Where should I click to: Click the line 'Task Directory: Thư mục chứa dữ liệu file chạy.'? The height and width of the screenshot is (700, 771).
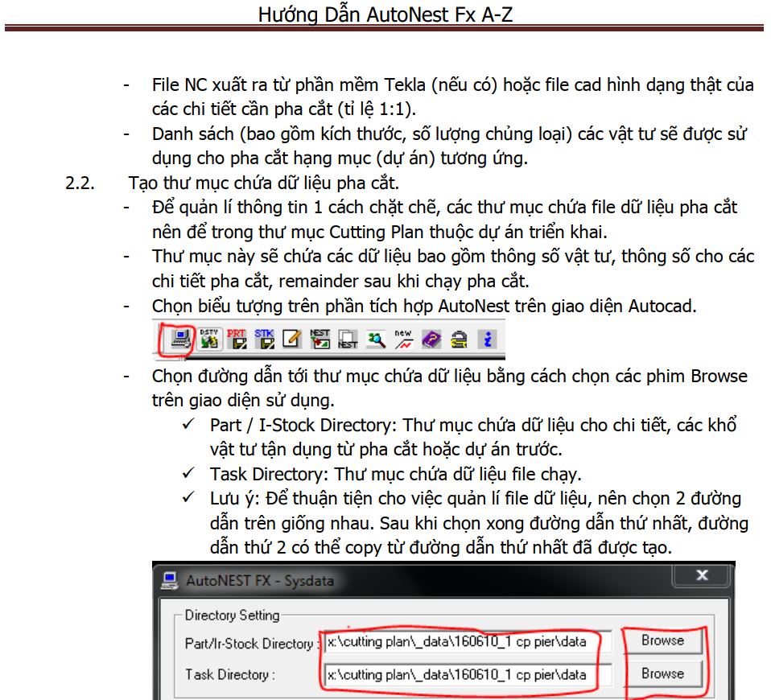395,474
